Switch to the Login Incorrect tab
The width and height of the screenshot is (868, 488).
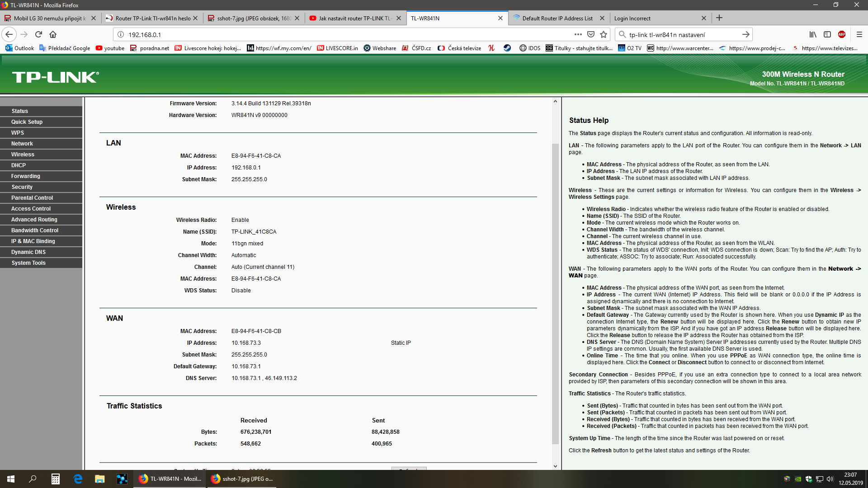coord(632,18)
